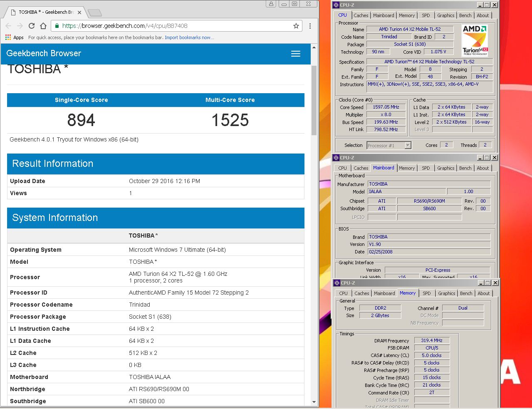The width and height of the screenshot is (532, 409).
Task: Switch to Memory tab in top CPU-Z window
Action: click(x=407, y=15)
